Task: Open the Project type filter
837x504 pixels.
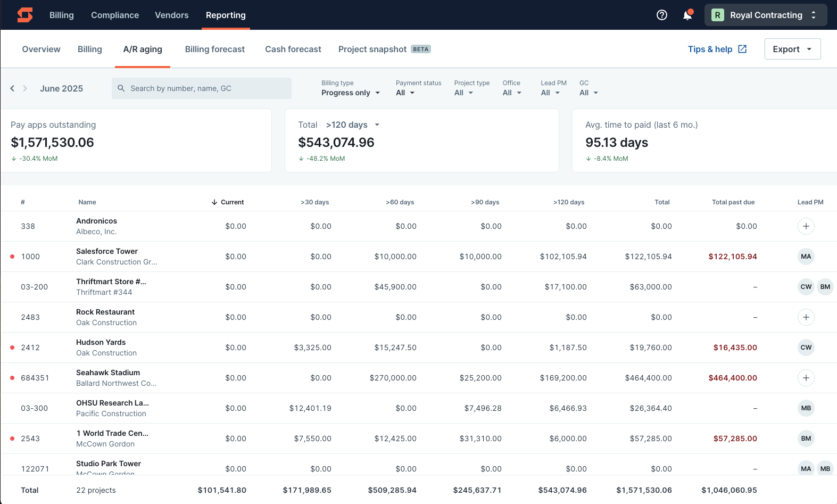Action: click(x=463, y=93)
